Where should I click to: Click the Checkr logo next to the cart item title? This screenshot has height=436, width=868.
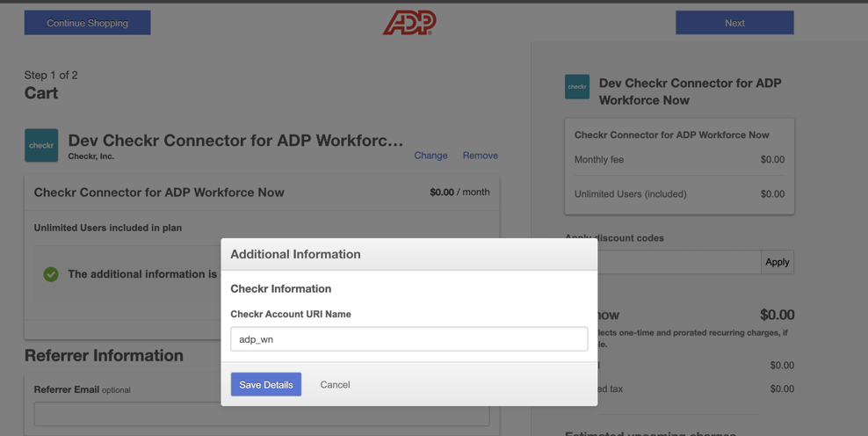(x=41, y=145)
